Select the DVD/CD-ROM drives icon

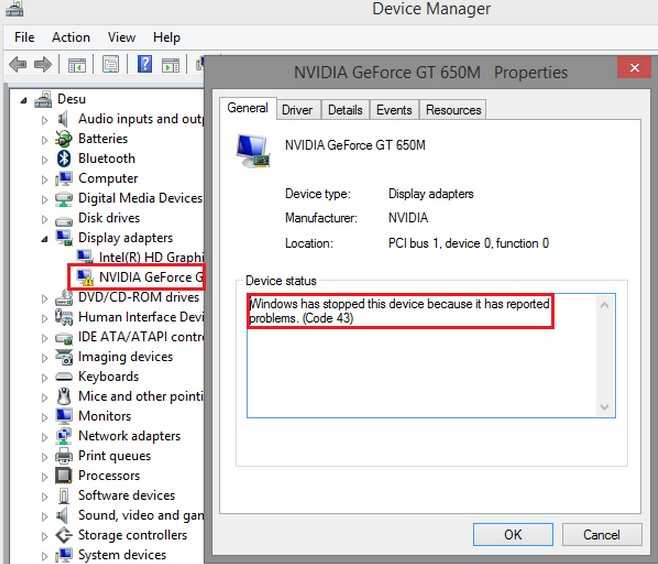[x=64, y=298]
